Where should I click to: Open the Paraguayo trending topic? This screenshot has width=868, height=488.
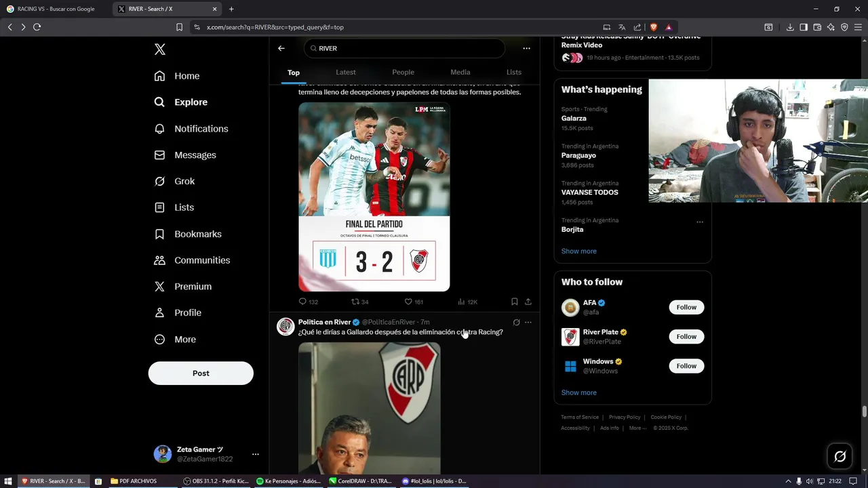tap(578, 155)
